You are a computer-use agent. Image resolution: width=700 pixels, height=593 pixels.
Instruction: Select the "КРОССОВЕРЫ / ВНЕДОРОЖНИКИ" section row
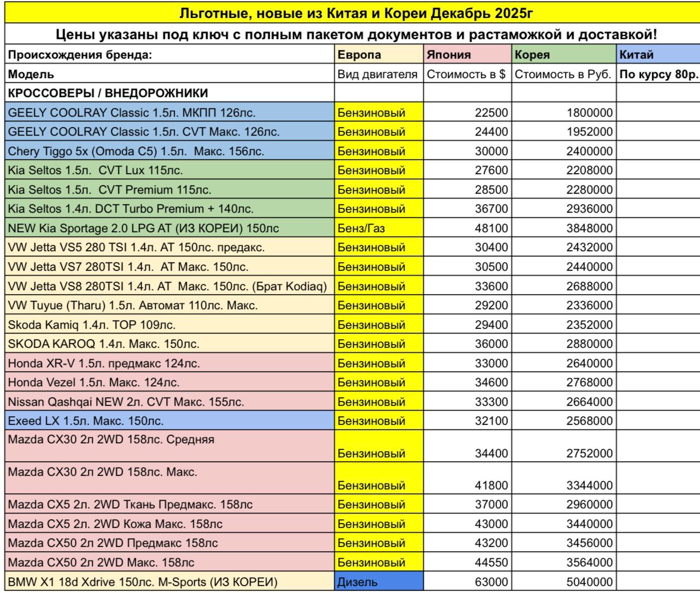click(169, 93)
